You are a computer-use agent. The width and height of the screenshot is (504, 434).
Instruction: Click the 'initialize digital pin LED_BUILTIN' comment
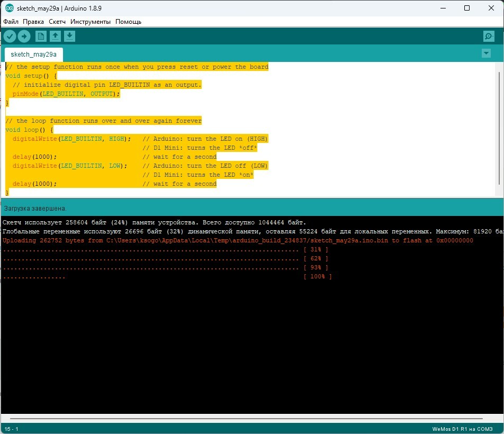[x=107, y=85]
